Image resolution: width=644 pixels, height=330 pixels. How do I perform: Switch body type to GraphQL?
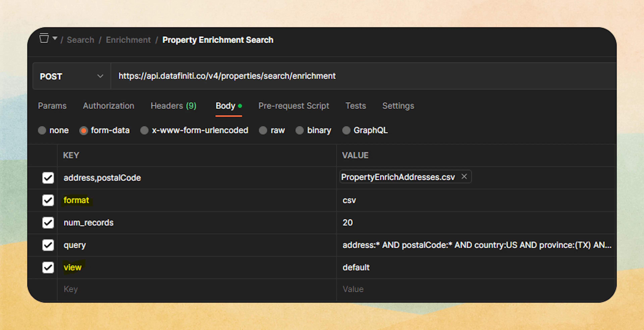click(x=346, y=130)
